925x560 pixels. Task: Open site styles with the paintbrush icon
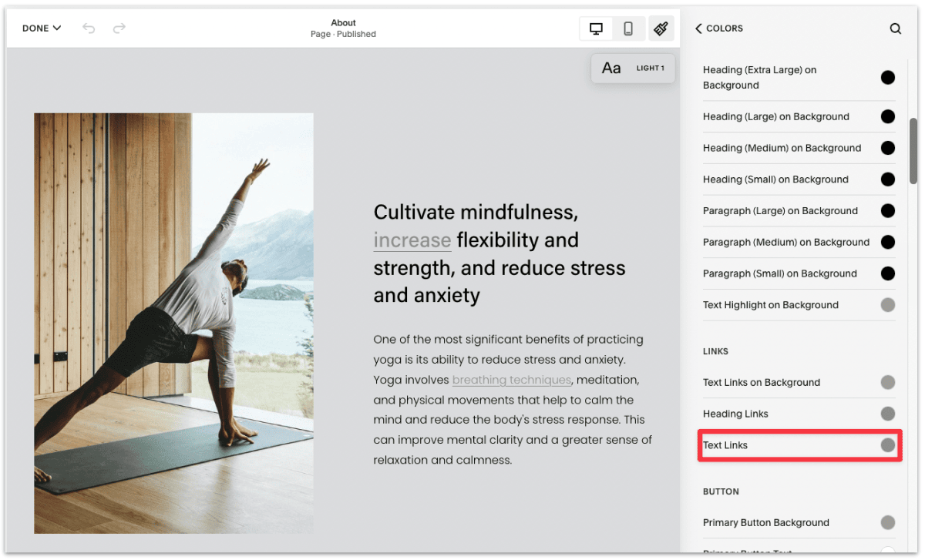coord(661,28)
